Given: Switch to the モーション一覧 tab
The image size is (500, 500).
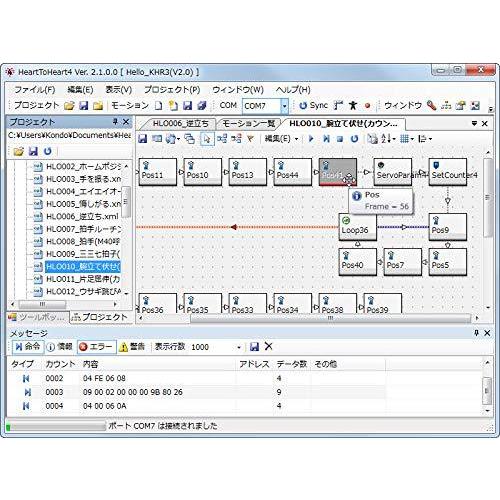Looking at the screenshot, I should click(248, 124).
